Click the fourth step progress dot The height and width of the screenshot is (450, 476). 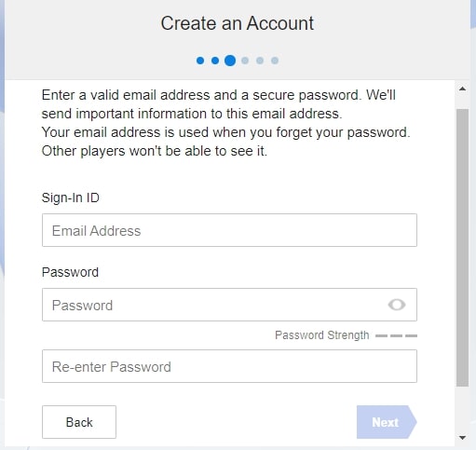245,61
